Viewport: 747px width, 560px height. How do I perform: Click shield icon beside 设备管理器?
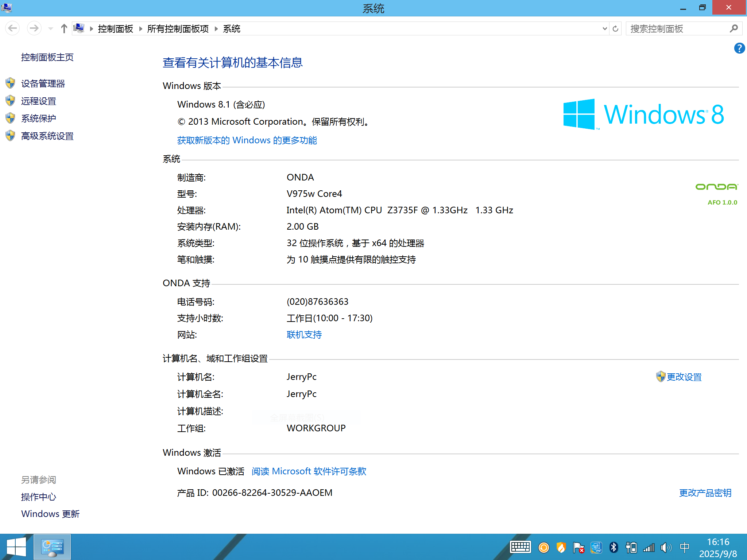(10, 83)
